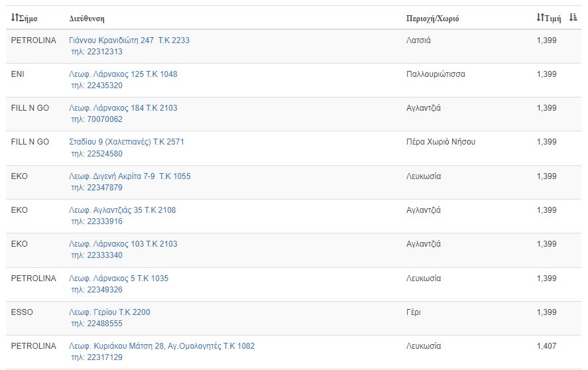The image size is (588, 370).
Task: Click descending sort icon beside Τιμή
Action: 573,17
